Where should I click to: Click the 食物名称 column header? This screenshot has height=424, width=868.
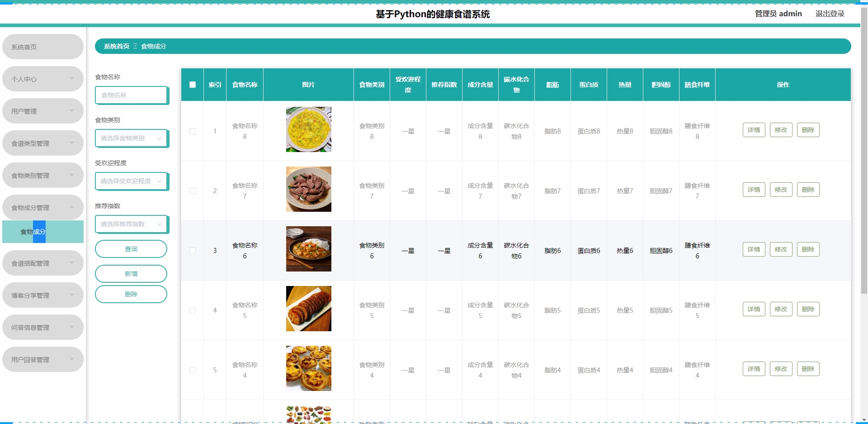[245, 85]
